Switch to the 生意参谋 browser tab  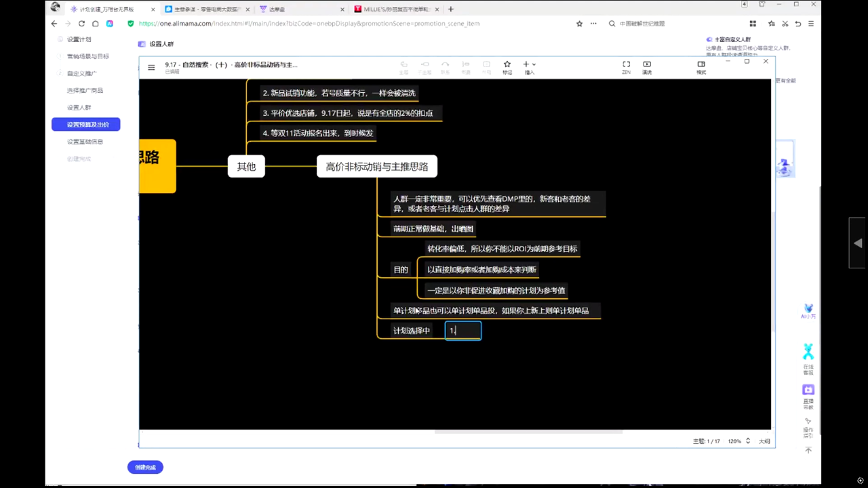click(x=203, y=9)
